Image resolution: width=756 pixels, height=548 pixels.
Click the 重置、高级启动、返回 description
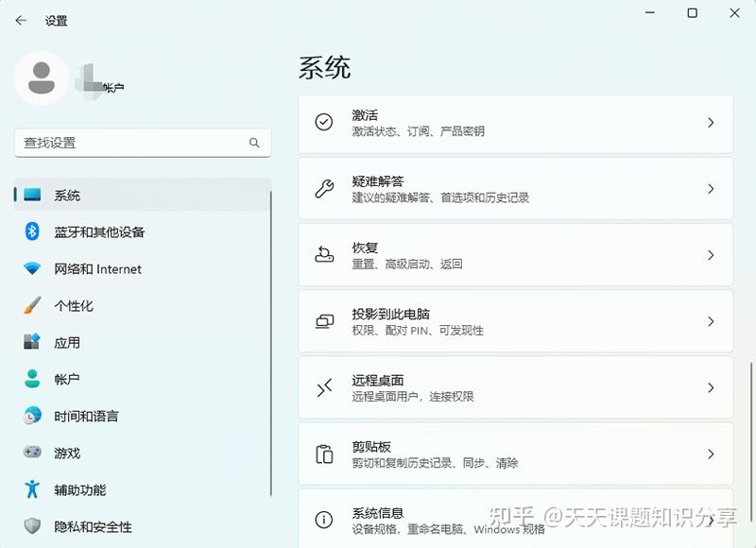point(407,265)
